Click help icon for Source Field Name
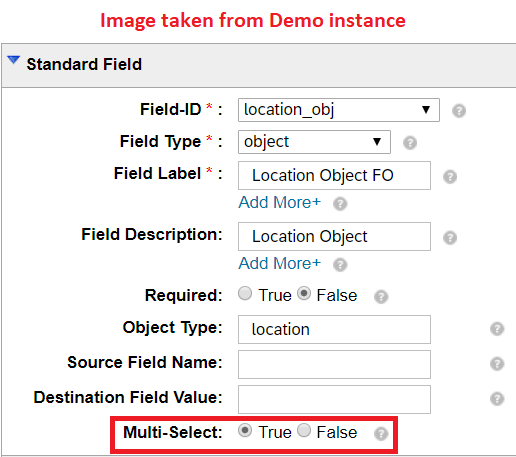This screenshot has height=457, width=516. click(497, 364)
